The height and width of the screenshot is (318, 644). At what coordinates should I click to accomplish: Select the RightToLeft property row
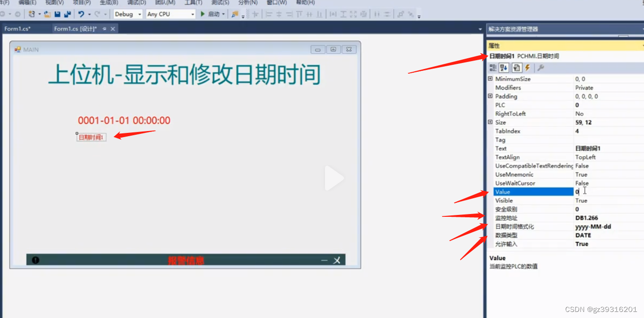pos(565,114)
